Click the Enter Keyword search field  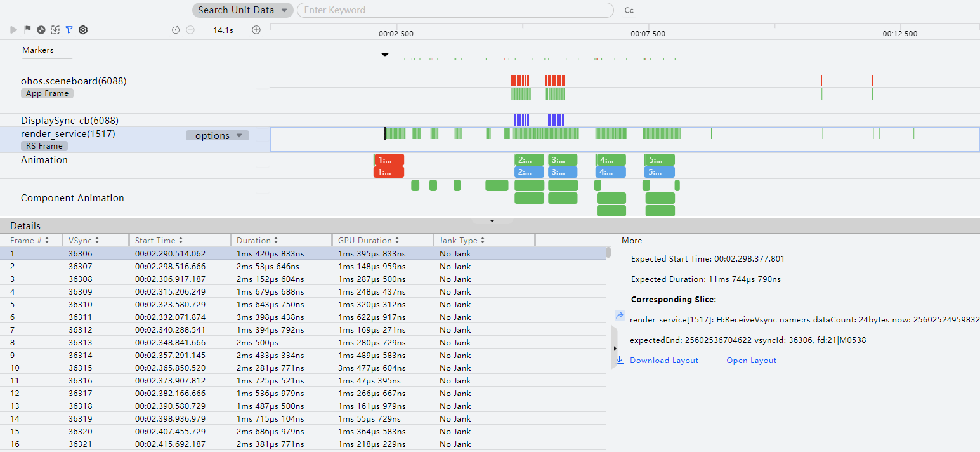click(455, 10)
